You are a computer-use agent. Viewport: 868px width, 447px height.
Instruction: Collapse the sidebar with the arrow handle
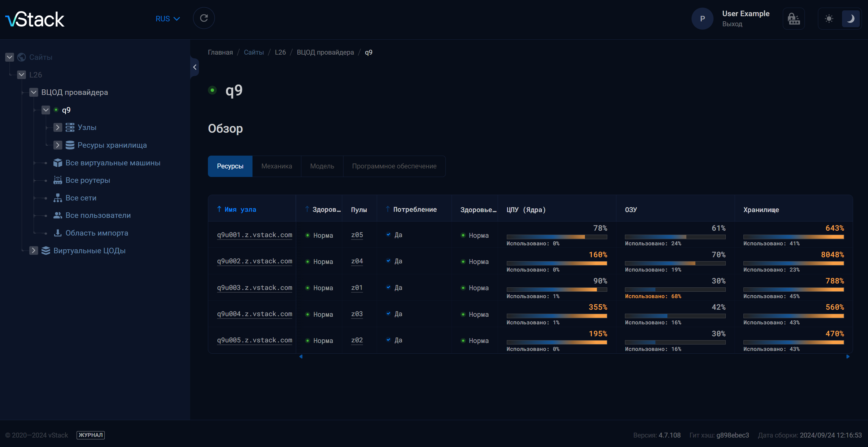195,67
